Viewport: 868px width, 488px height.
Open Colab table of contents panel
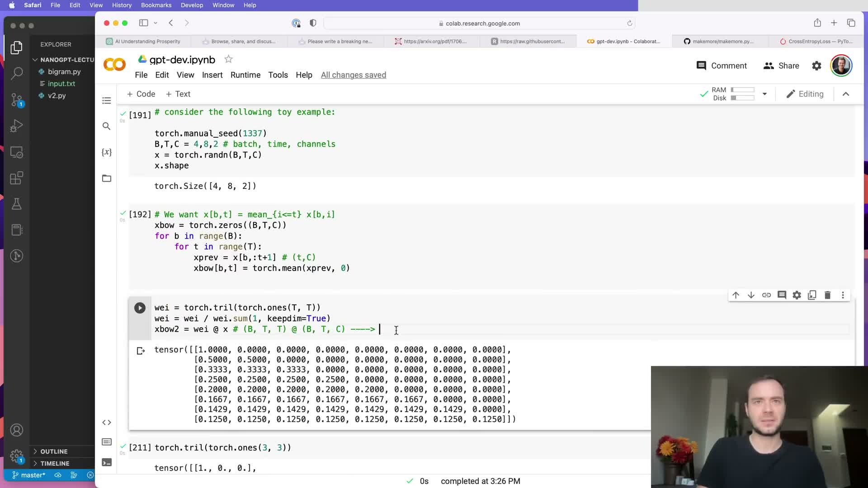click(x=107, y=100)
